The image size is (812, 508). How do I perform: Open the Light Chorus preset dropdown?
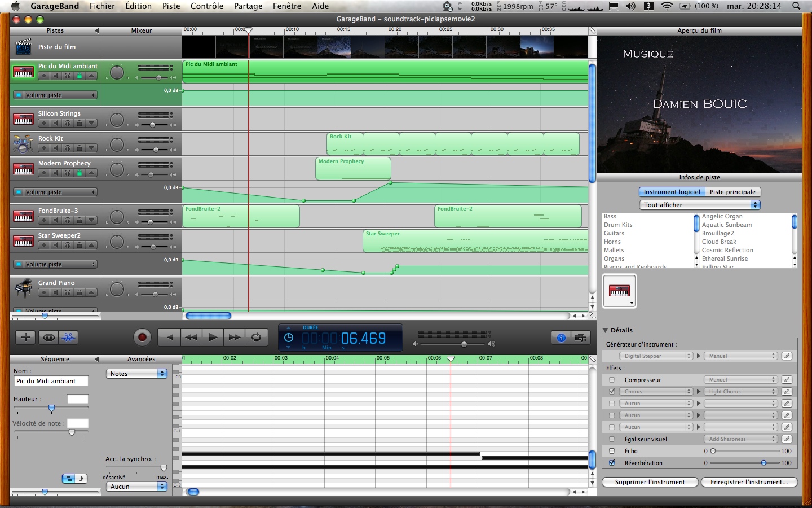tap(740, 392)
